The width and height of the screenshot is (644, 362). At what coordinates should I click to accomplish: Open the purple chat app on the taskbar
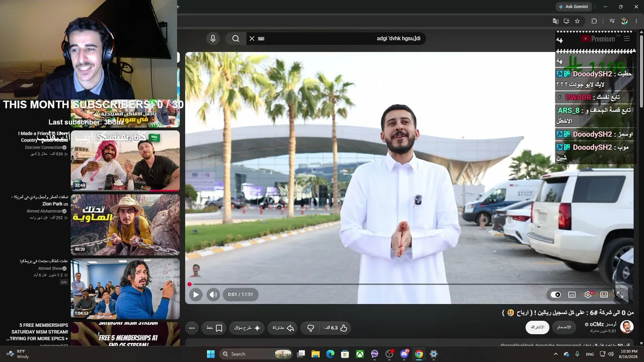(374, 354)
